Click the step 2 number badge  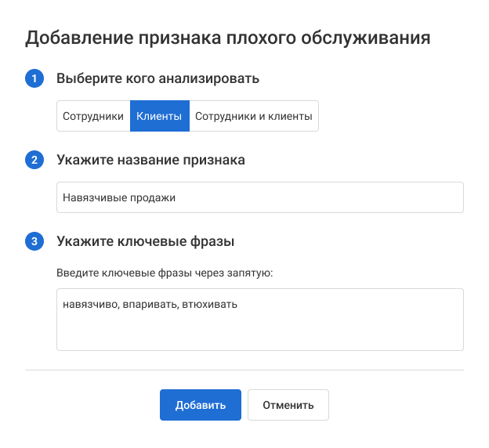(34, 161)
